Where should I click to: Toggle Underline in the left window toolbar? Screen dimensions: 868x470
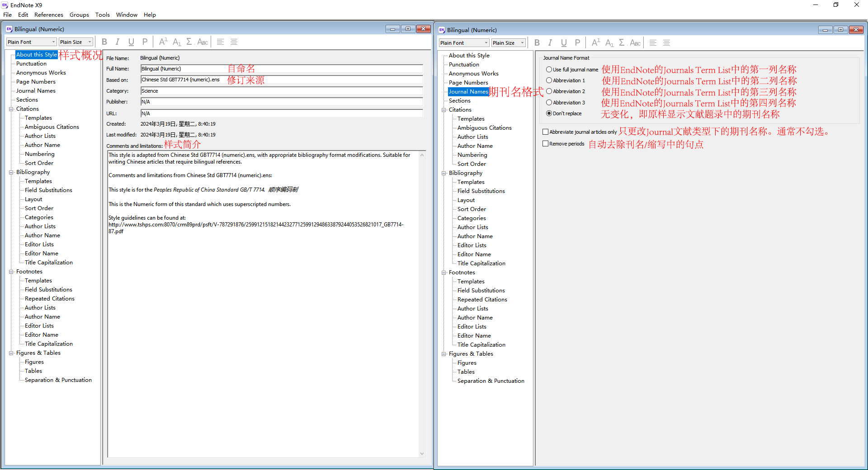(x=131, y=42)
